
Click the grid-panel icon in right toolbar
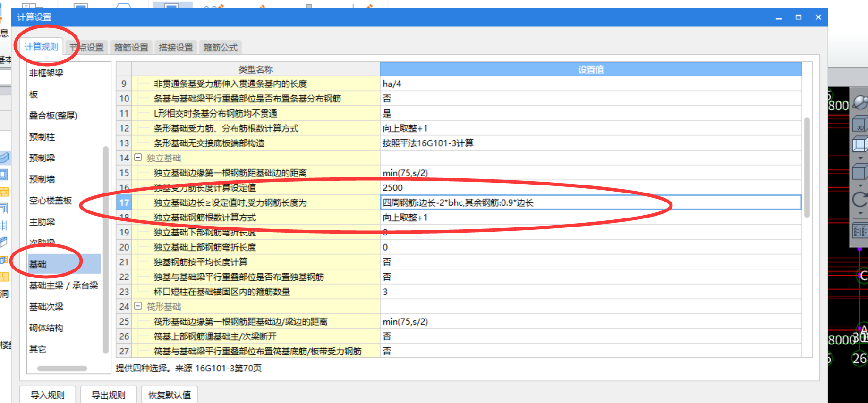860,231
